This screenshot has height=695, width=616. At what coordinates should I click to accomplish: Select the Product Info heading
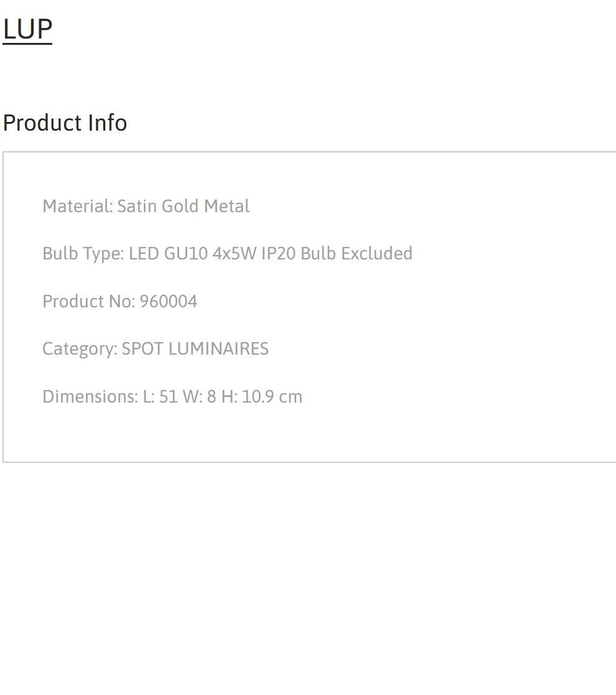point(65,123)
